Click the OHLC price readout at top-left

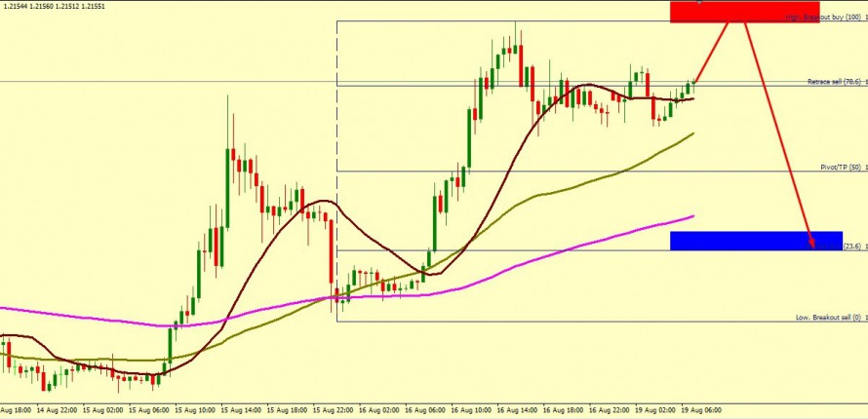[x=53, y=6]
